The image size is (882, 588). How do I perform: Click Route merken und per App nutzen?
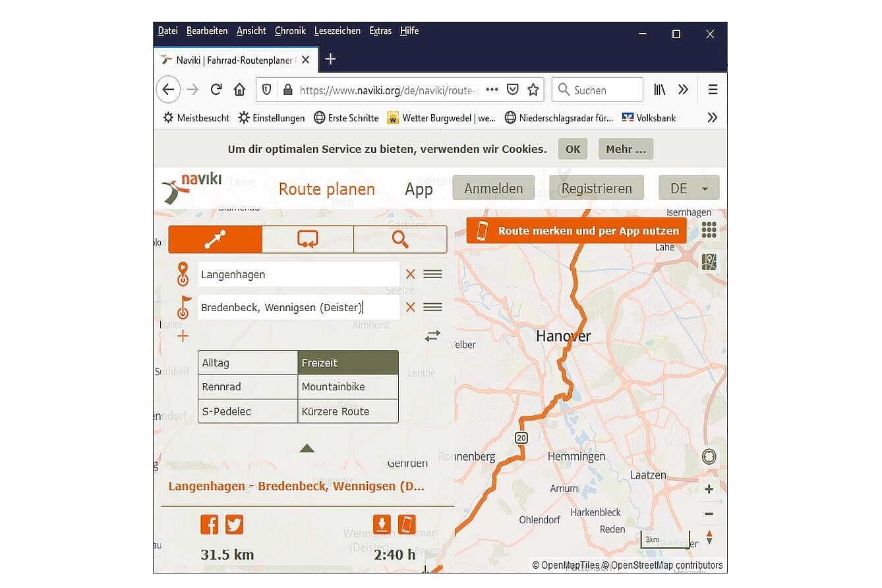point(576,231)
